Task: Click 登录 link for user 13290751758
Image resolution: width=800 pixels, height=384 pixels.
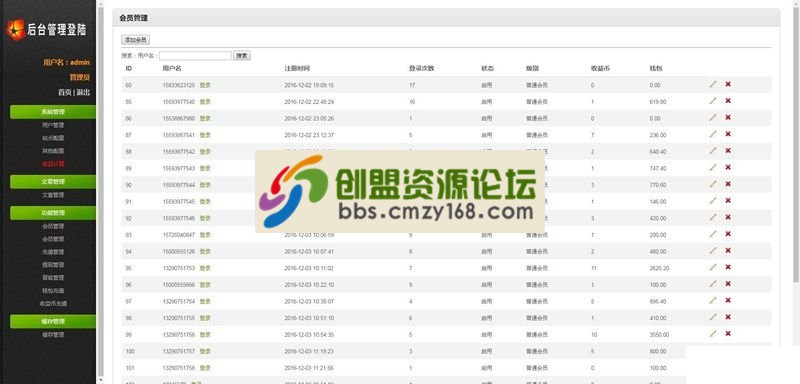Action: [x=205, y=368]
